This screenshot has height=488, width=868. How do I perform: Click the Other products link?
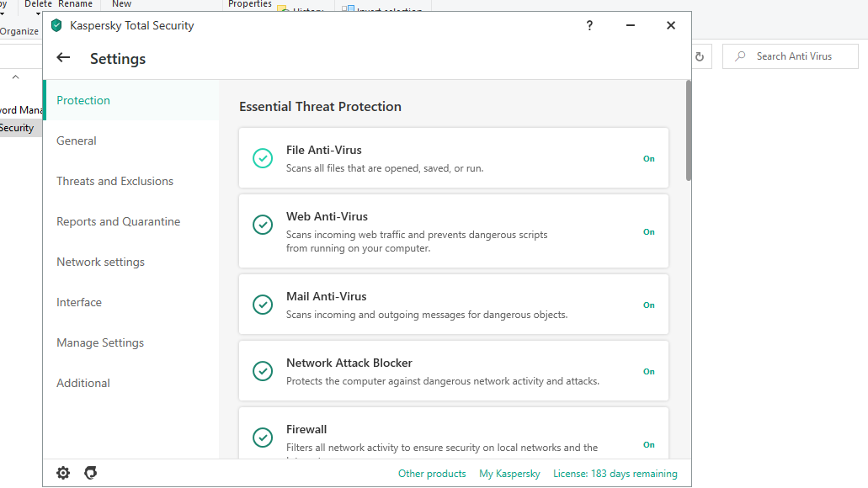point(432,474)
